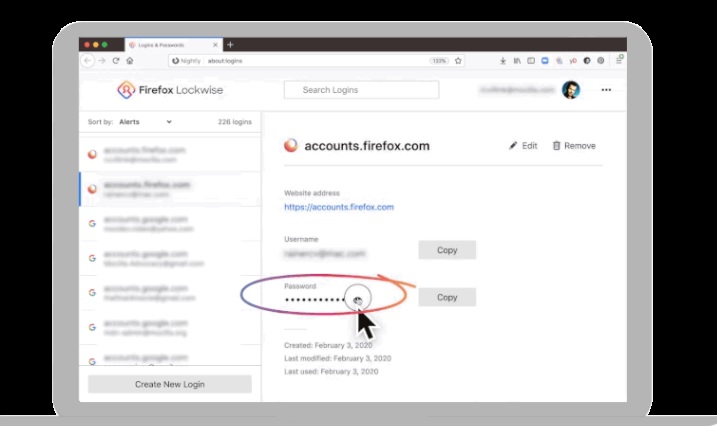Click the Last used: February 3, 2020 text
The image size is (717, 426).
[x=331, y=372]
